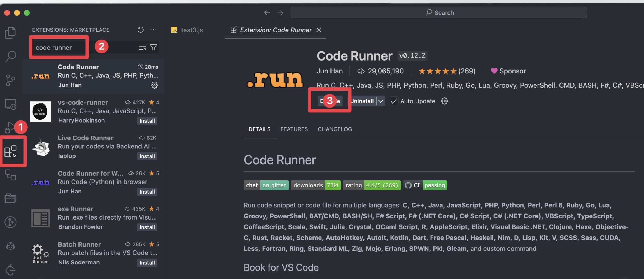Click the top Search command center bar
The image size is (644, 279).
pos(439,13)
